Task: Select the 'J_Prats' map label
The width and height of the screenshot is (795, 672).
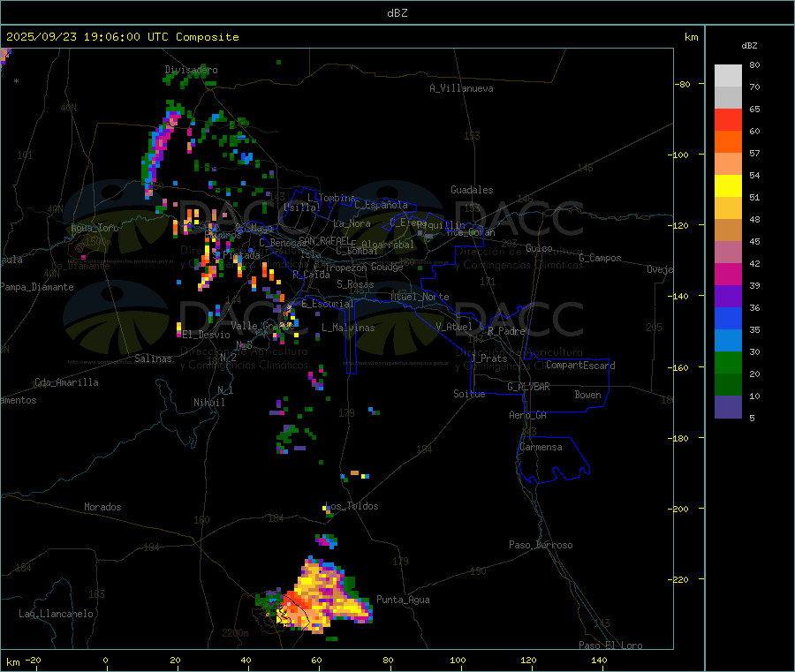Action: pyautogui.click(x=488, y=359)
